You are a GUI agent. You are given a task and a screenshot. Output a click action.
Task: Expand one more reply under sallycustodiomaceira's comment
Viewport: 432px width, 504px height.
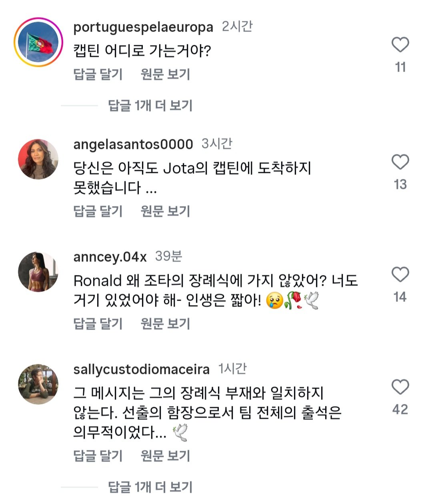click(x=150, y=487)
